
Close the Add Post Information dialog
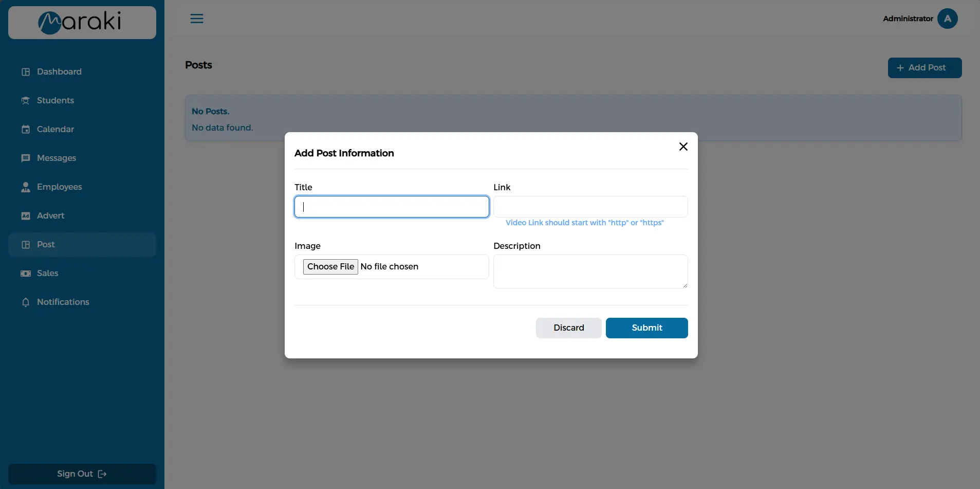pos(683,147)
